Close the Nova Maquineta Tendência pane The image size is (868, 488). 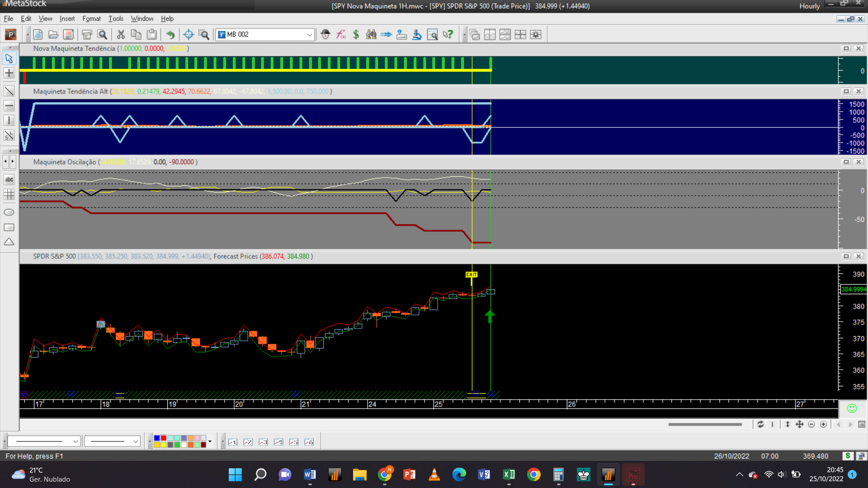pos(859,48)
